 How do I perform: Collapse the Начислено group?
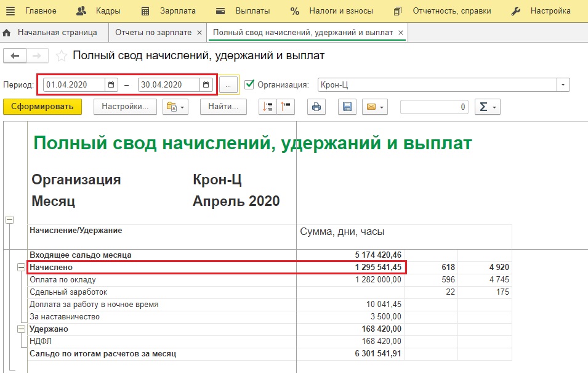pos(22,267)
